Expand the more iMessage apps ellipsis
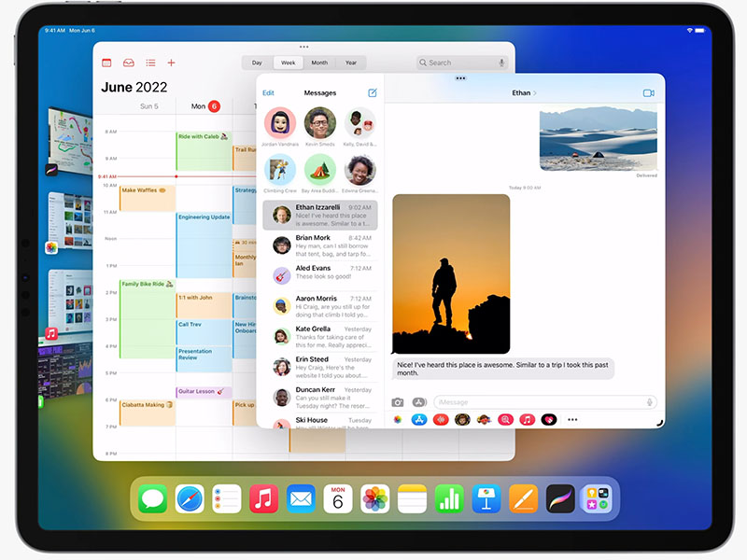Screen dimensions: 747x560 coord(572,420)
